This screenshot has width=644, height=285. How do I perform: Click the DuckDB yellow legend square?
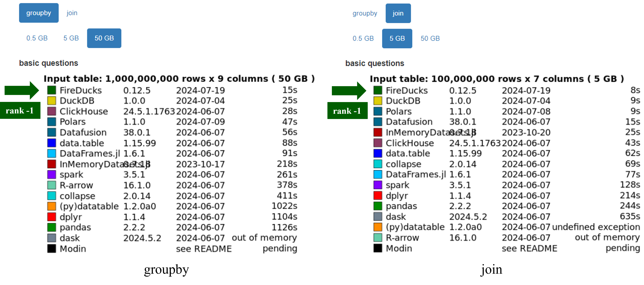pos(52,101)
